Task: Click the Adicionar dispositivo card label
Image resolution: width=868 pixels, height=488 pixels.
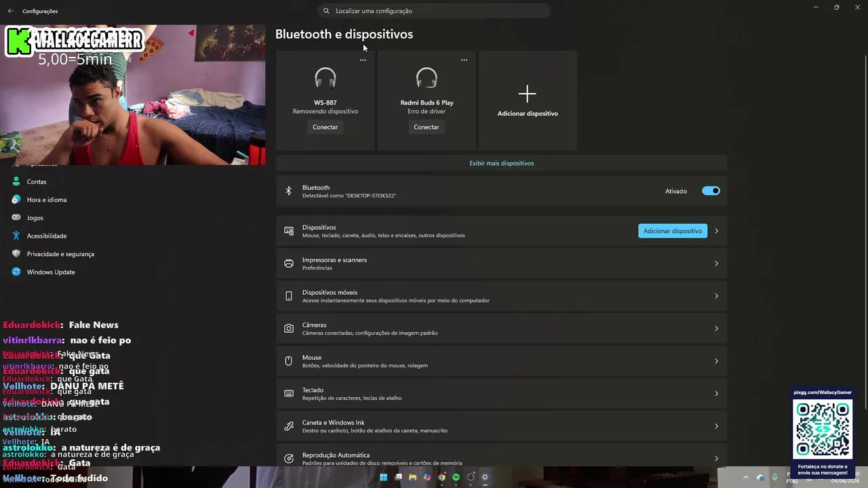Action: (528, 114)
